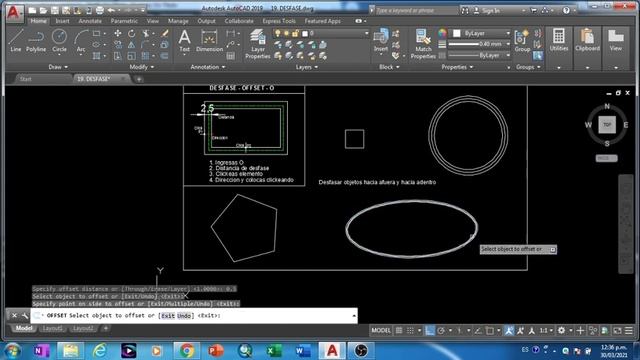
Task: Open the Parametric ribbon tab
Action: (x=124, y=21)
